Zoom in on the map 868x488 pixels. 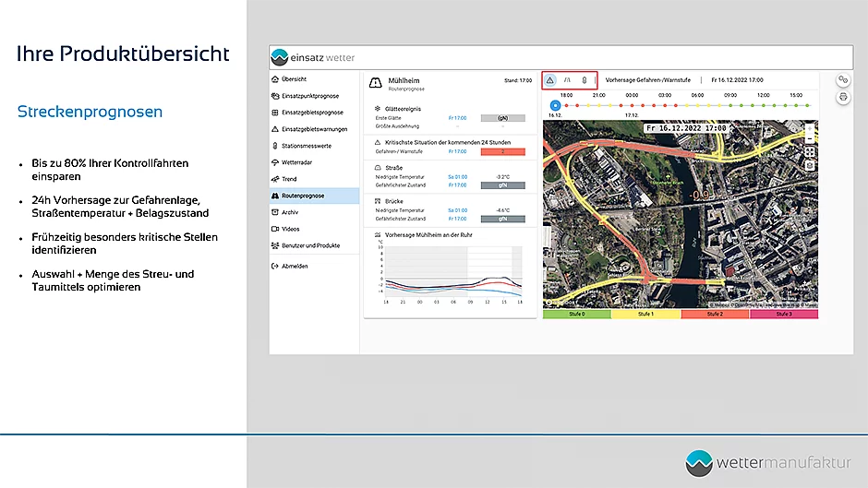(809, 128)
